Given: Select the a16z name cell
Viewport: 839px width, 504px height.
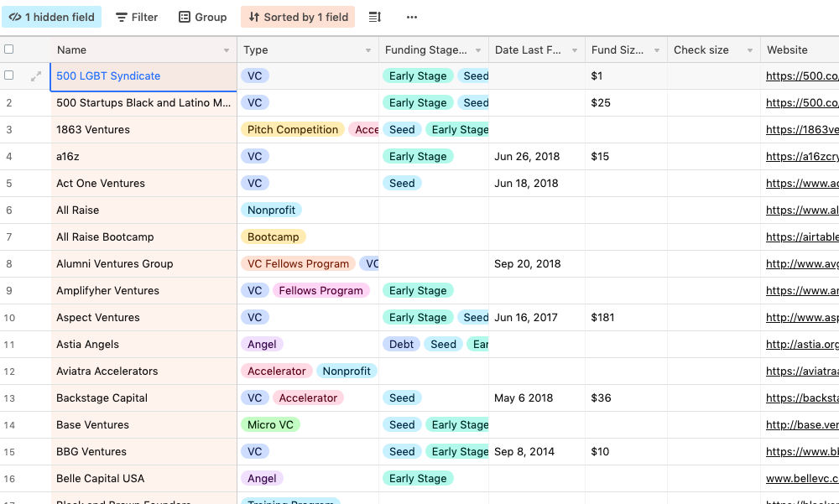Looking at the screenshot, I should [143, 156].
